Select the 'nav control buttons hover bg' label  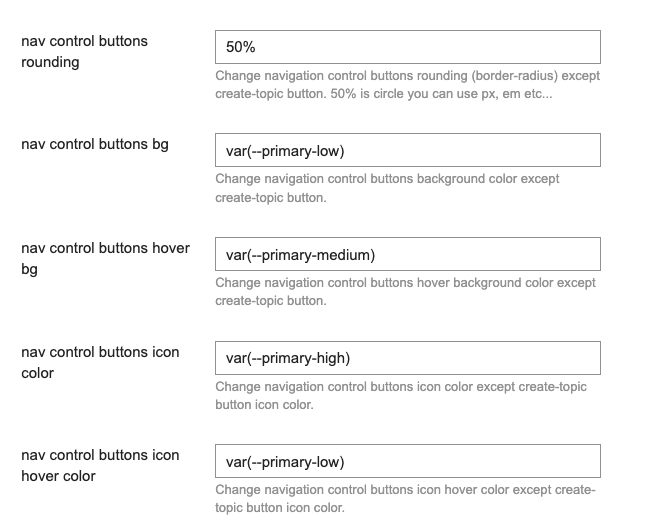[106, 258]
